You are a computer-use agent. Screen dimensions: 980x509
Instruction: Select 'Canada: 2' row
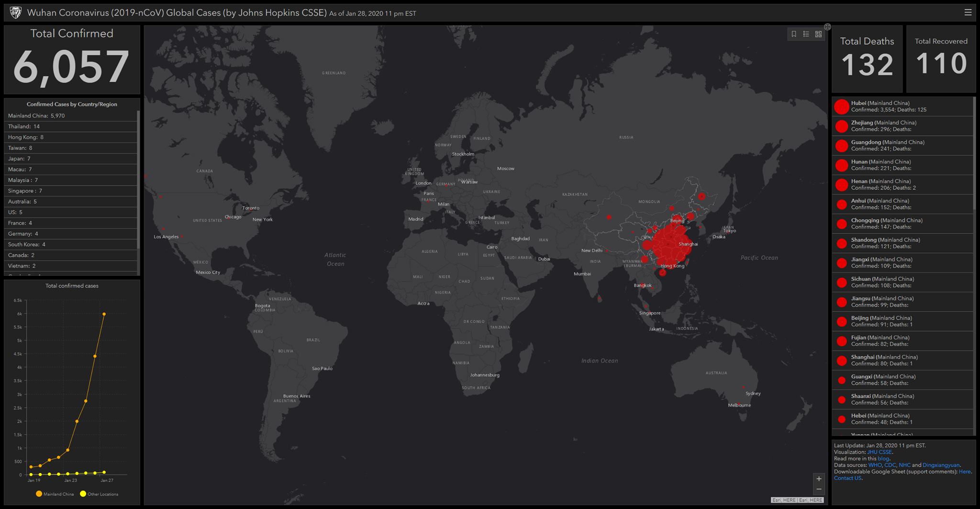[71, 255]
